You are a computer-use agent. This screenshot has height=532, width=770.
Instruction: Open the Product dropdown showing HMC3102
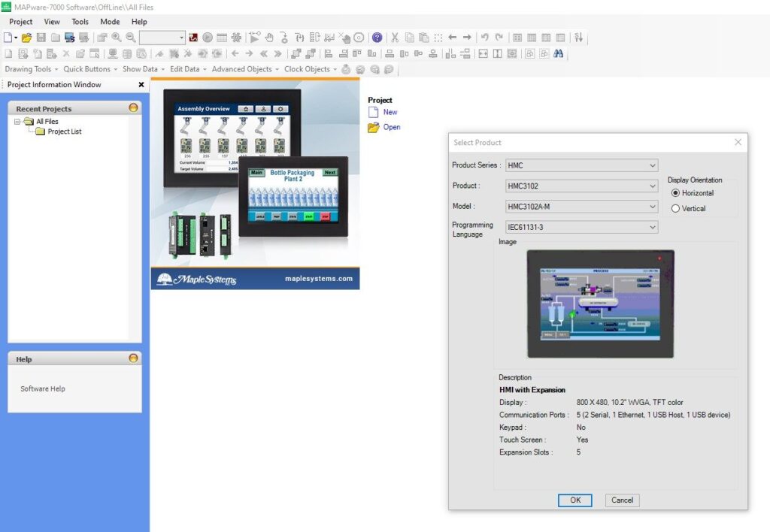pyautogui.click(x=581, y=186)
